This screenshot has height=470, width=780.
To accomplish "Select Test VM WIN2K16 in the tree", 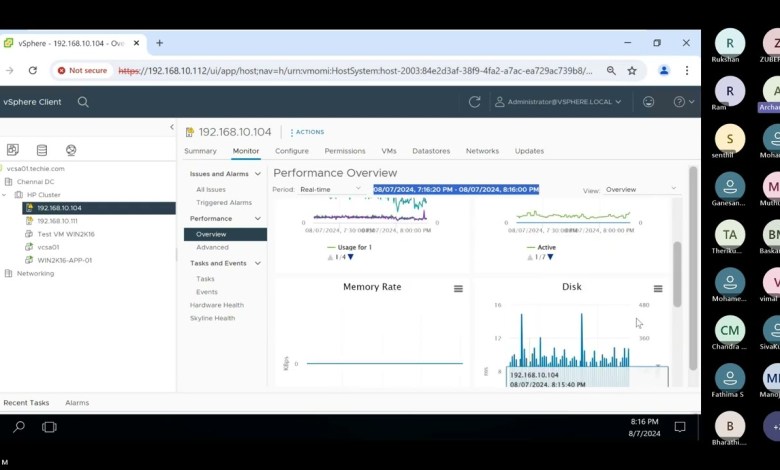I will click(x=66, y=234).
